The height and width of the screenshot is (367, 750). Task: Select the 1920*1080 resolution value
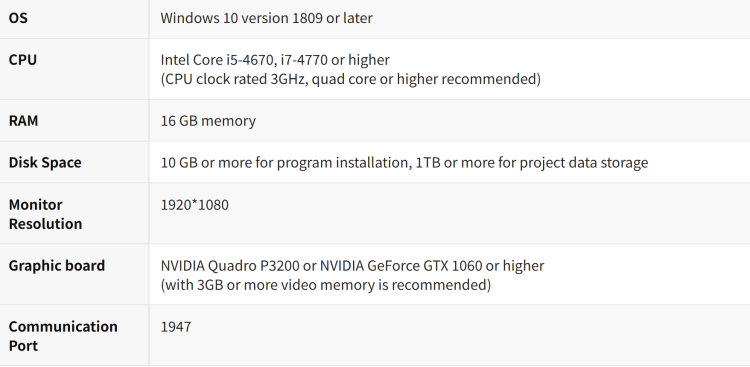195,205
